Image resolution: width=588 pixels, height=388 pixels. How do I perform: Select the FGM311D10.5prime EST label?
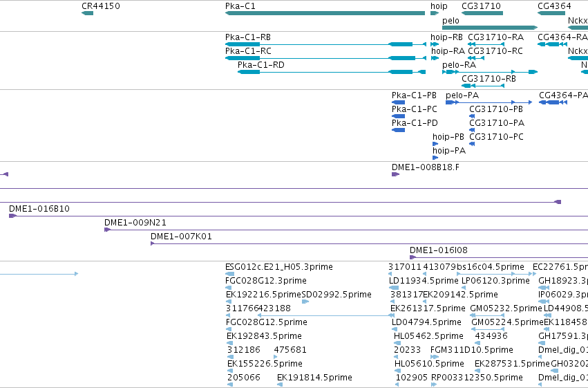coord(472,350)
